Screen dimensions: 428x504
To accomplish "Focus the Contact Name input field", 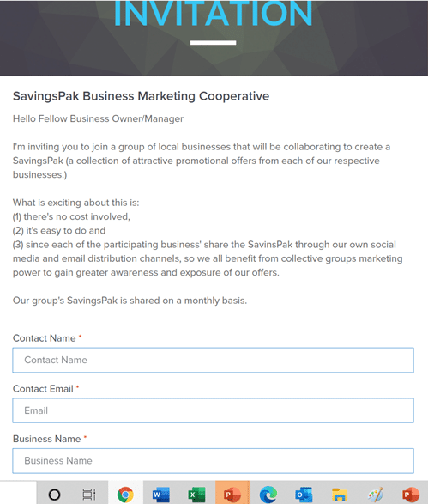I will (214, 360).
